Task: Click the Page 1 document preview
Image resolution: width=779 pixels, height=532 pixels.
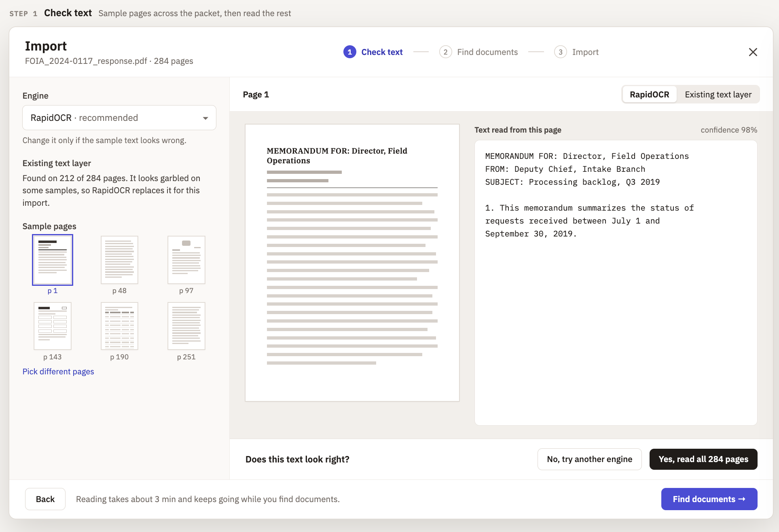Action: [352, 263]
